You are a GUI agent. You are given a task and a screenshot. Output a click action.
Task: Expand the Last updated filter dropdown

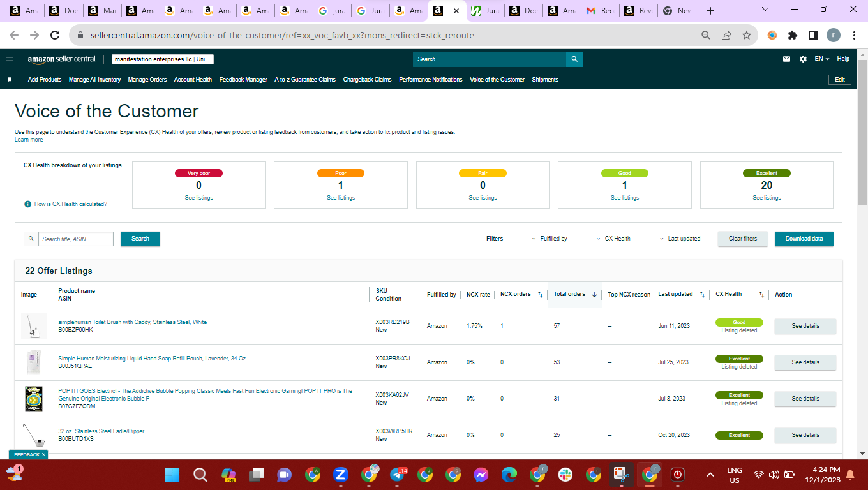click(680, 239)
